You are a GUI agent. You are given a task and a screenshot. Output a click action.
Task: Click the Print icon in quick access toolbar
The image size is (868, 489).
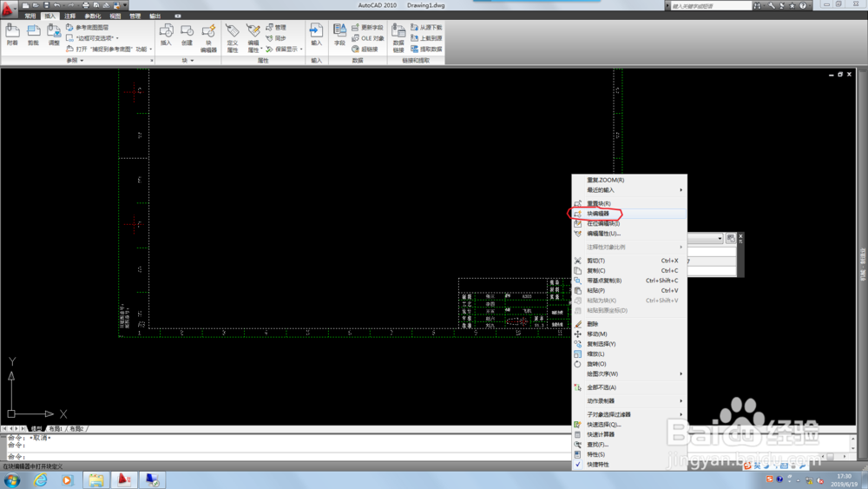coord(86,5)
